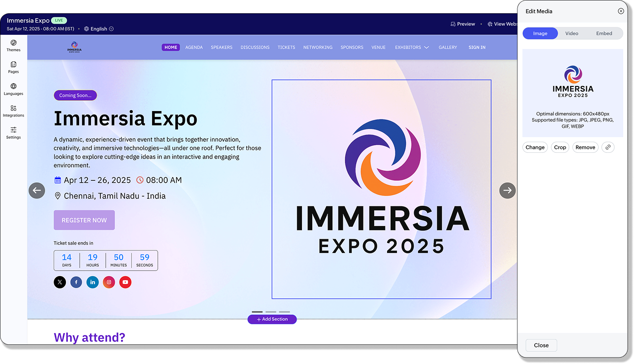Click the location pin icon by Chennai
The image size is (634, 364).
pos(58,196)
